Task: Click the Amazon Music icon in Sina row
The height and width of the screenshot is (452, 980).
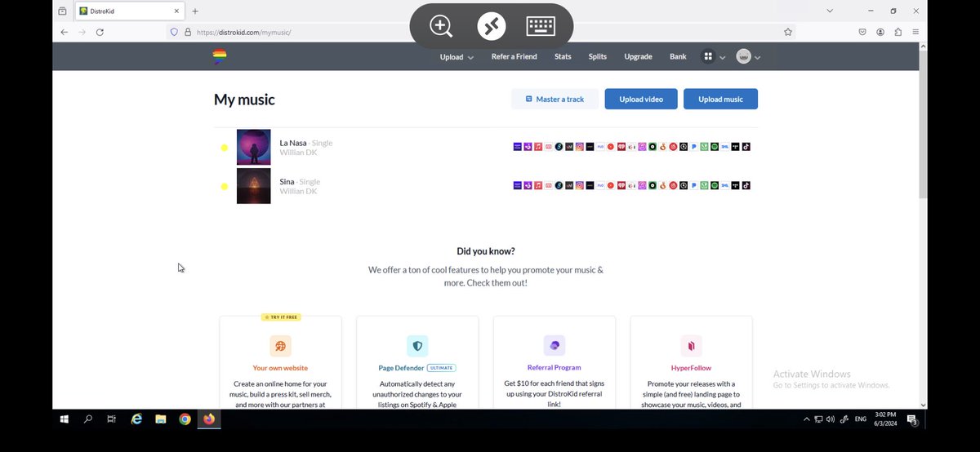Action: 517,185
